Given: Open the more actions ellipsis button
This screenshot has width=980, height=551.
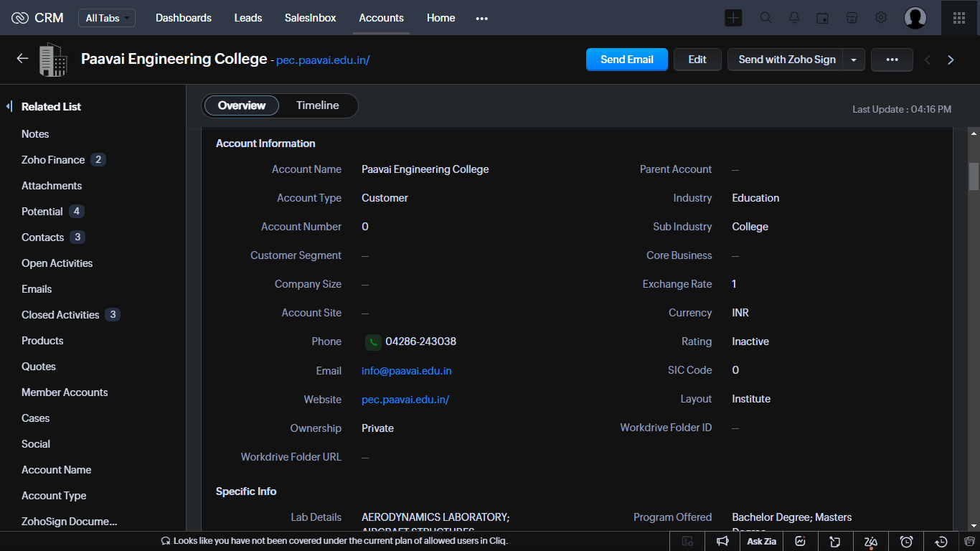Looking at the screenshot, I should click(892, 60).
